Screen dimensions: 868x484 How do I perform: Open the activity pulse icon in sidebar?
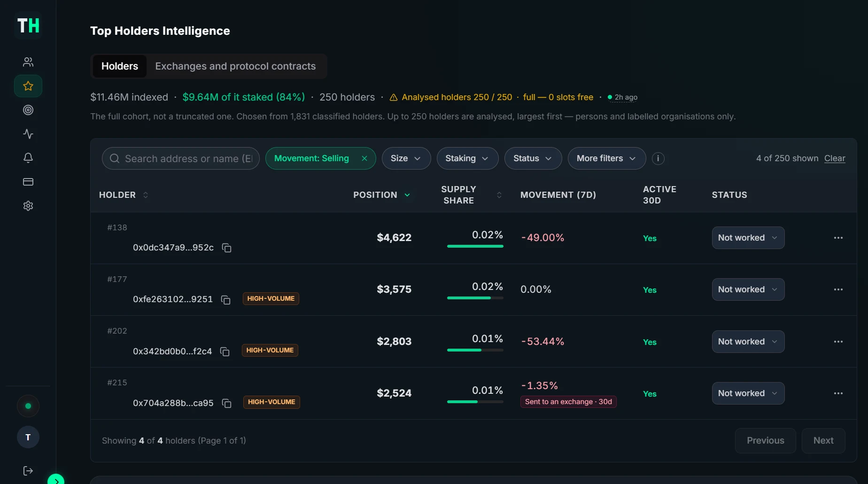(x=28, y=134)
